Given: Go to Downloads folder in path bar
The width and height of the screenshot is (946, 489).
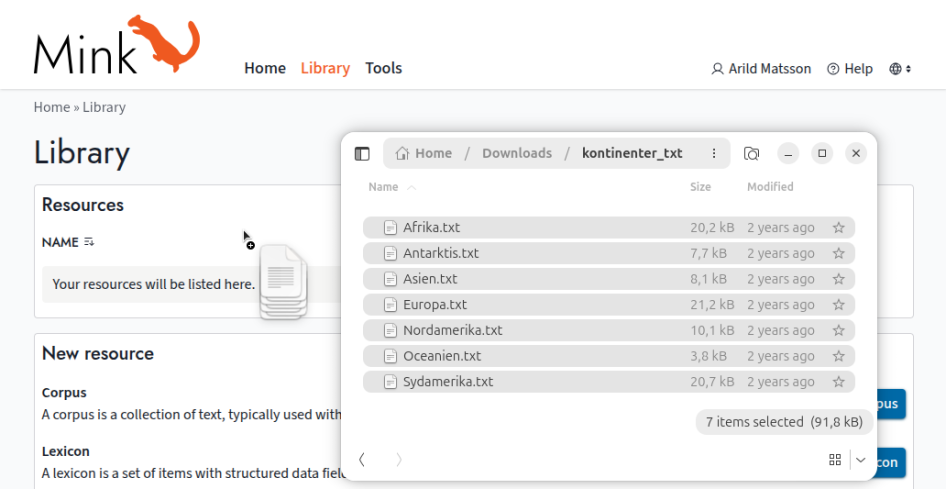Looking at the screenshot, I should [517, 153].
